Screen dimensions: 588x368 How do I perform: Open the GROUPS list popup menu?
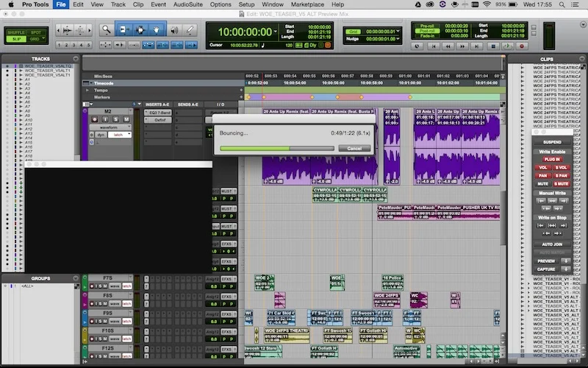76,279
